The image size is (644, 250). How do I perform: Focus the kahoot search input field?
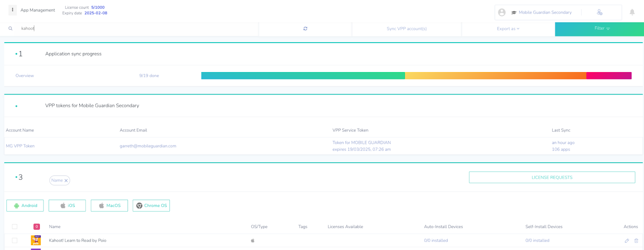tap(137, 29)
